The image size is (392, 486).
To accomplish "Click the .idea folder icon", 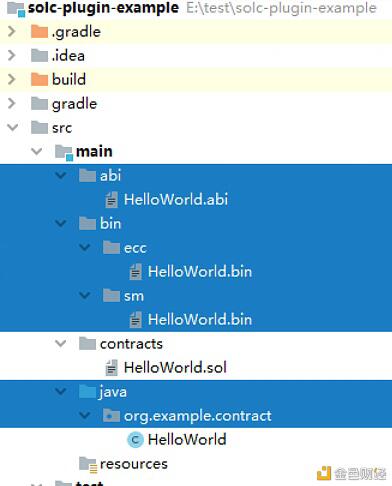I will (39, 55).
